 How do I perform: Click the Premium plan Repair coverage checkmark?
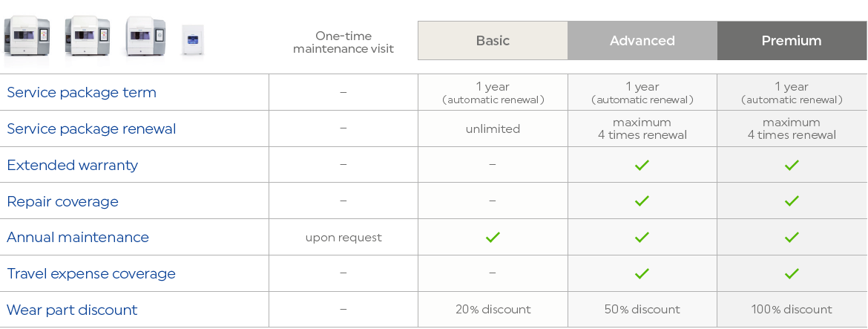pyautogui.click(x=792, y=201)
